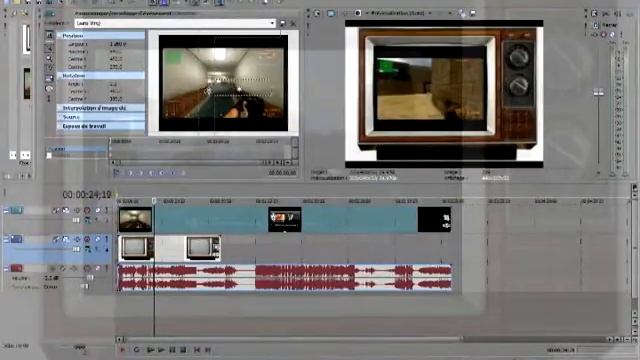Image resolution: width=640 pixels, height=360 pixels.
Task: Open compositing mode of first video track
Action: [87, 220]
